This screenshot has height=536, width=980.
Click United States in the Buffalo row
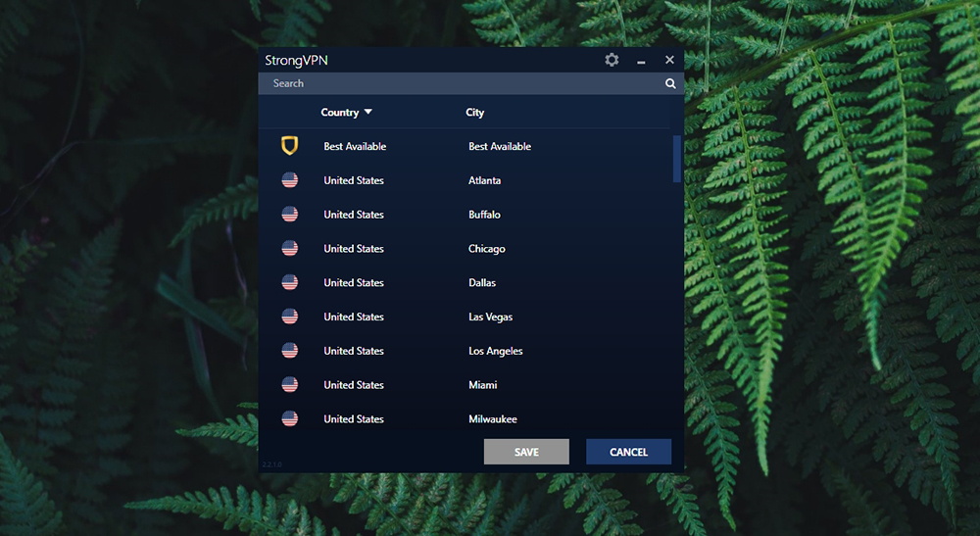354,215
